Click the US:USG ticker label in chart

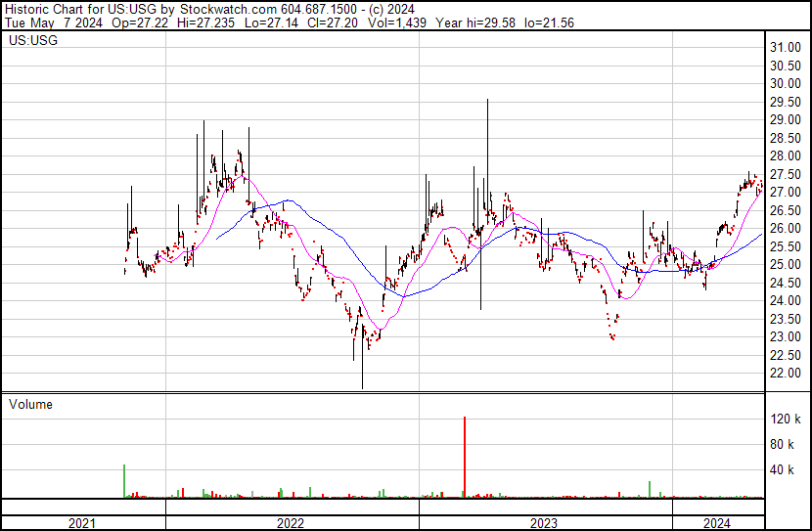click(x=32, y=42)
